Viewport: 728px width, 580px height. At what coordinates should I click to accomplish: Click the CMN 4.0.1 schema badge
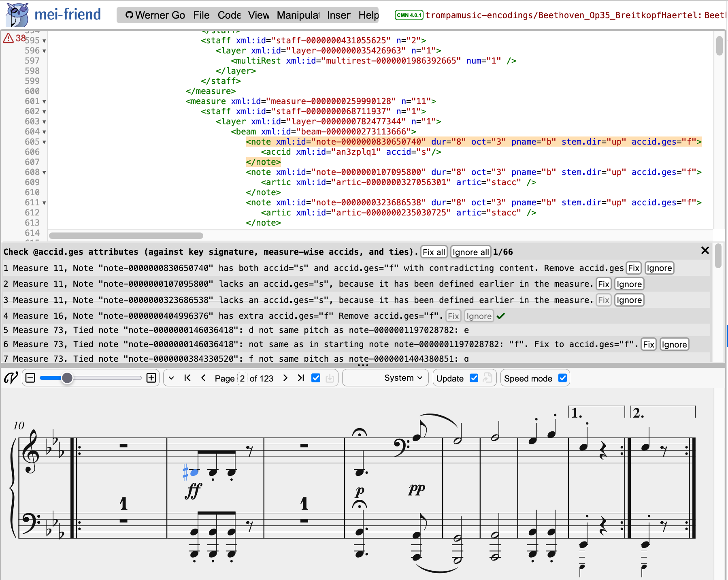point(409,15)
